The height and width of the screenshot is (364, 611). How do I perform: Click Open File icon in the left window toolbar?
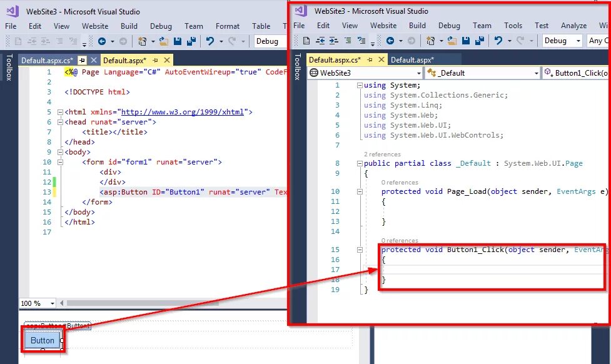(164, 41)
